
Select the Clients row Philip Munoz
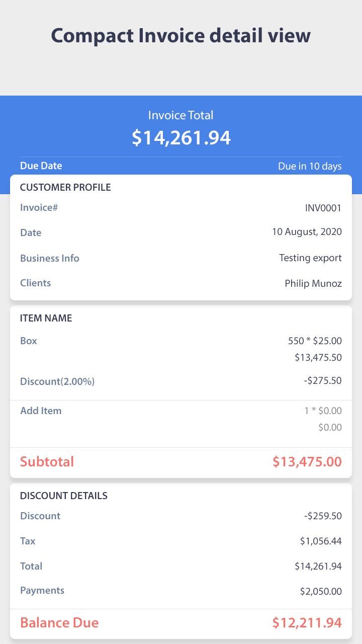pos(181,283)
